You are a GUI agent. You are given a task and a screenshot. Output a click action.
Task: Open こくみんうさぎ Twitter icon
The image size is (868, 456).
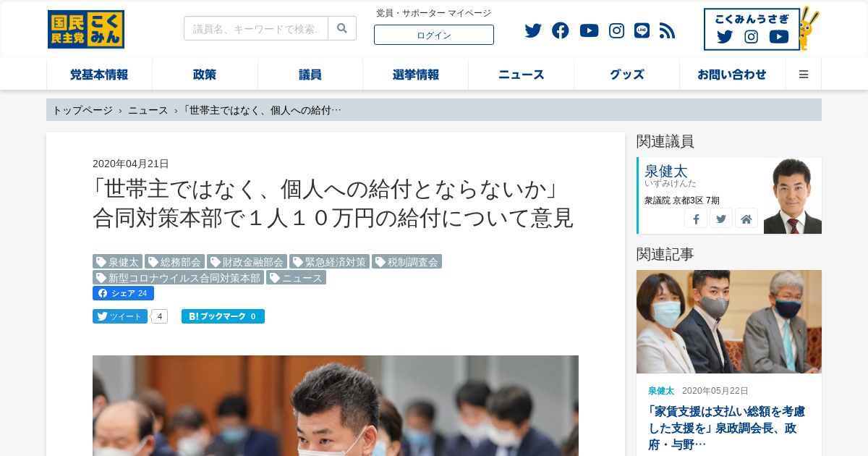pyautogui.click(x=725, y=37)
